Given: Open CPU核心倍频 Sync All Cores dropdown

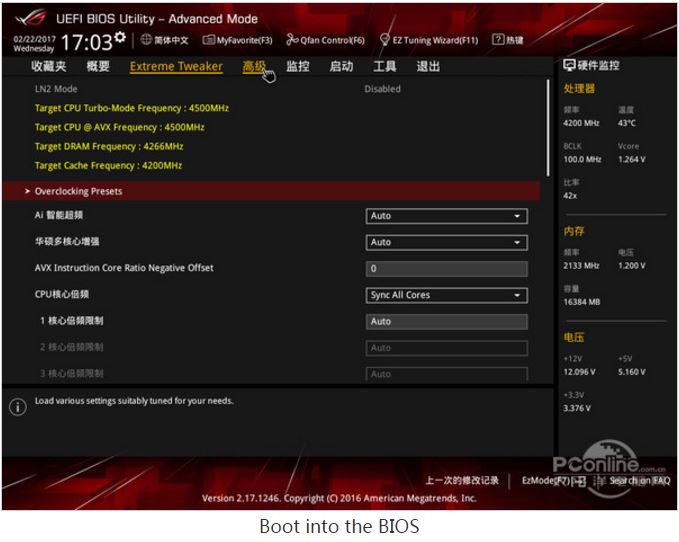Looking at the screenshot, I should click(446, 295).
